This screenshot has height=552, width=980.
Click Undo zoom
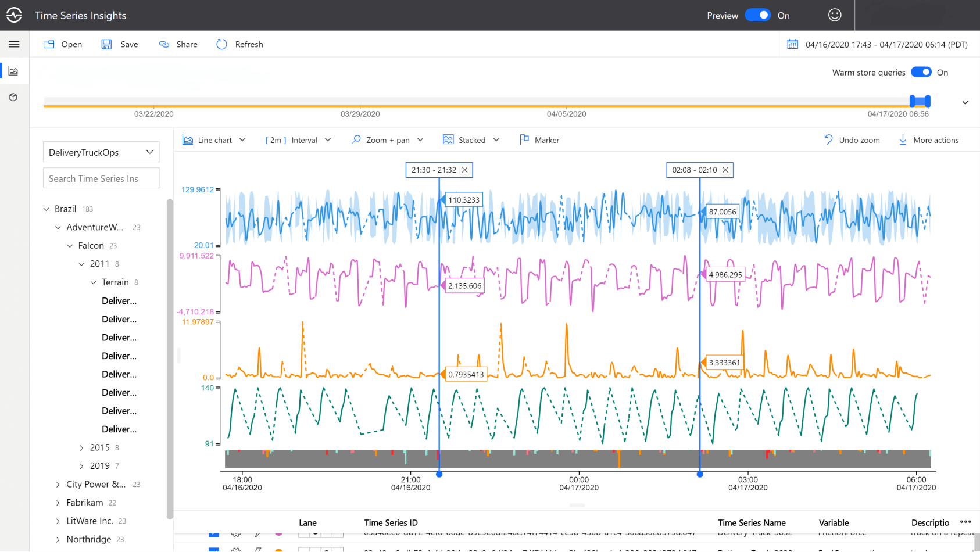click(x=852, y=140)
